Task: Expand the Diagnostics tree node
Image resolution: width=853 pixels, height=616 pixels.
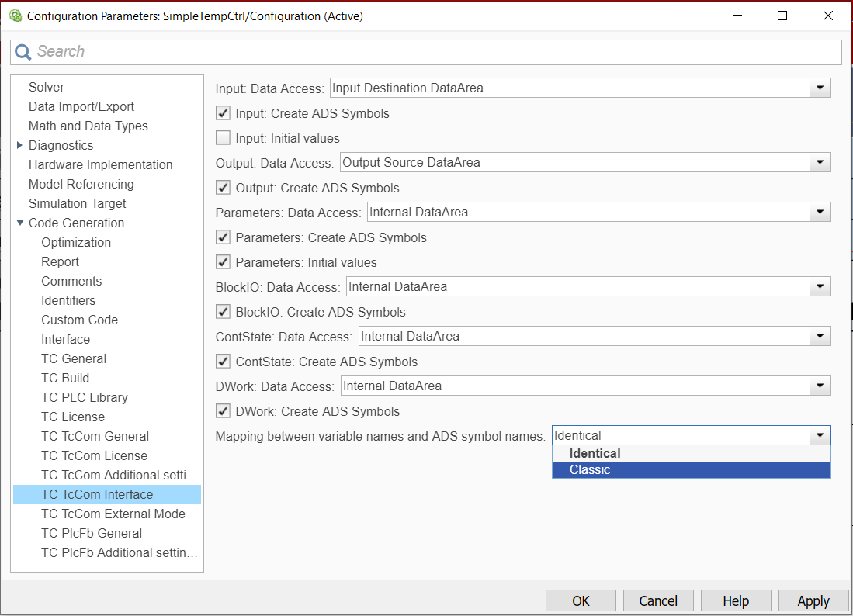Action: pyautogui.click(x=19, y=145)
